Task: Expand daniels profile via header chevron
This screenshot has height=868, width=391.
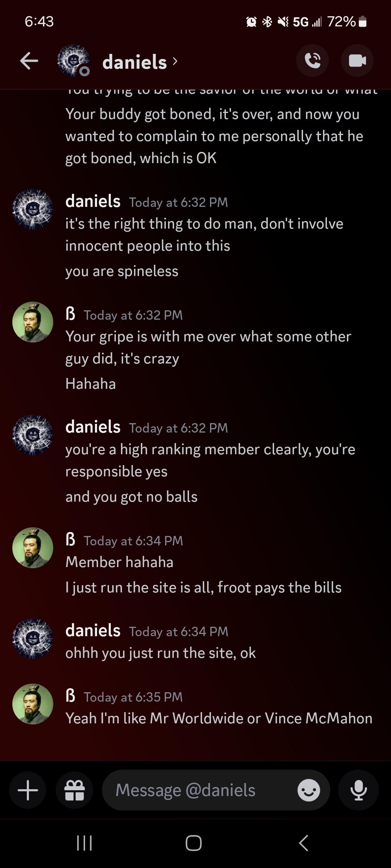Action: (x=175, y=61)
